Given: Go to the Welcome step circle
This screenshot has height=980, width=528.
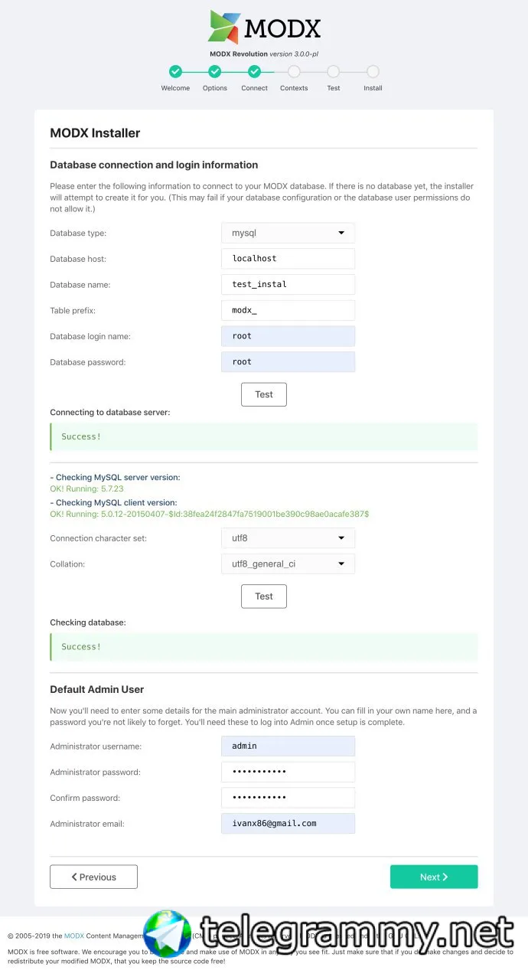Looking at the screenshot, I should (x=175, y=72).
